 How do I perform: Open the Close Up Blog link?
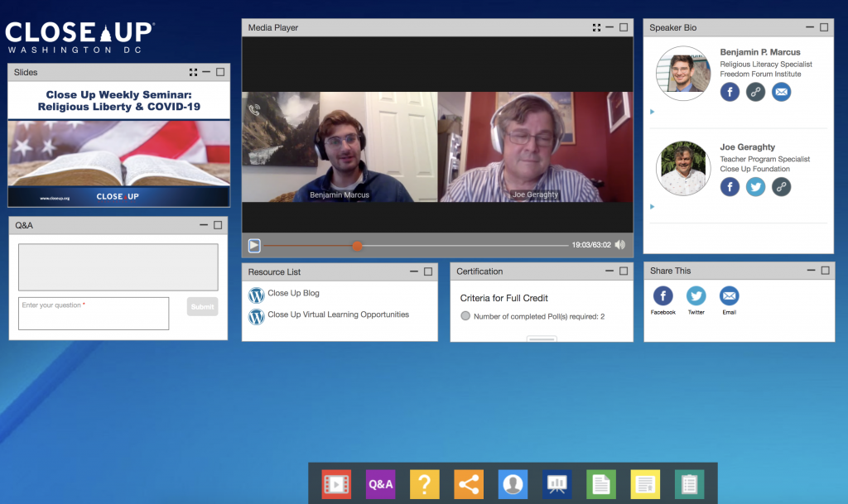click(294, 293)
